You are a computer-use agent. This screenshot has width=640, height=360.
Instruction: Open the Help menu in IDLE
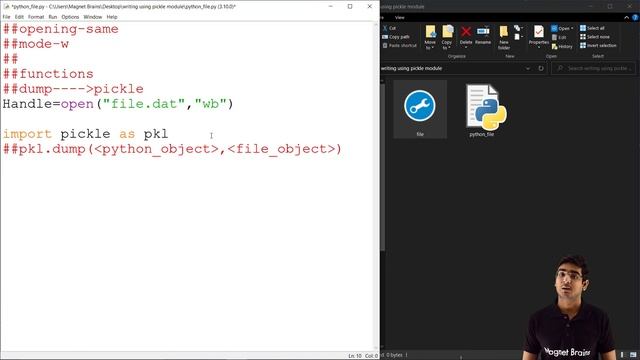(112, 17)
